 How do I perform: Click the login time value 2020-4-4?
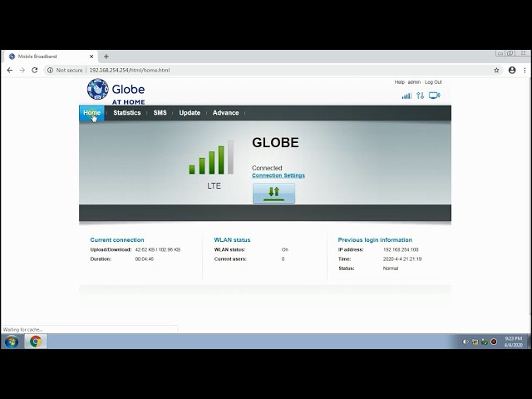(x=402, y=259)
